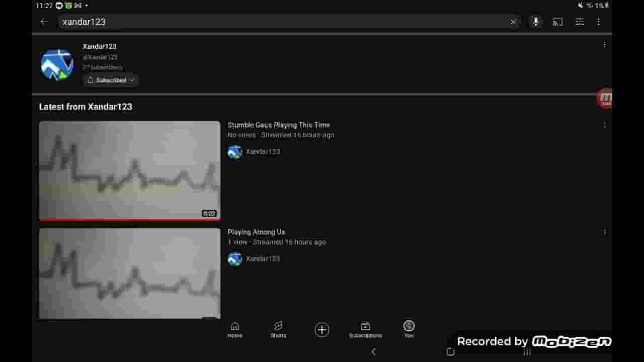Tap the Android back navigation button

(373, 352)
